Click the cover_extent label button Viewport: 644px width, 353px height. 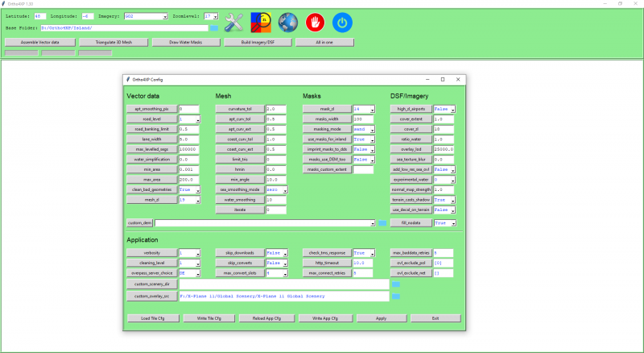click(x=411, y=119)
